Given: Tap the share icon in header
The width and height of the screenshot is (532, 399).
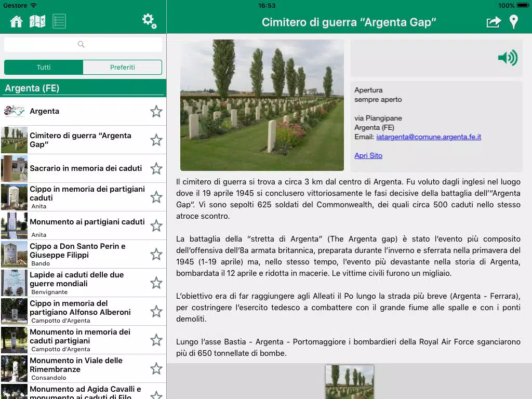Looking at the screenshot, I should tap(494, 22).
